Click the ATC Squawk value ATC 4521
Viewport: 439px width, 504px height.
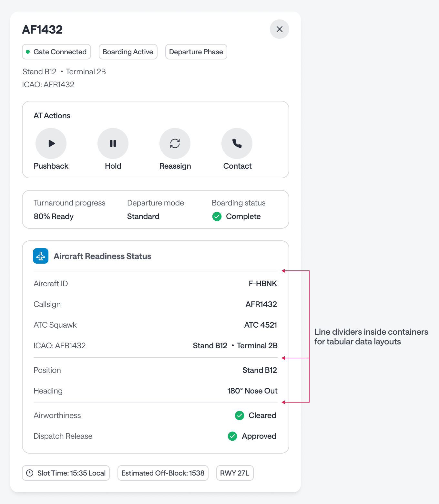tap(260, 325)
